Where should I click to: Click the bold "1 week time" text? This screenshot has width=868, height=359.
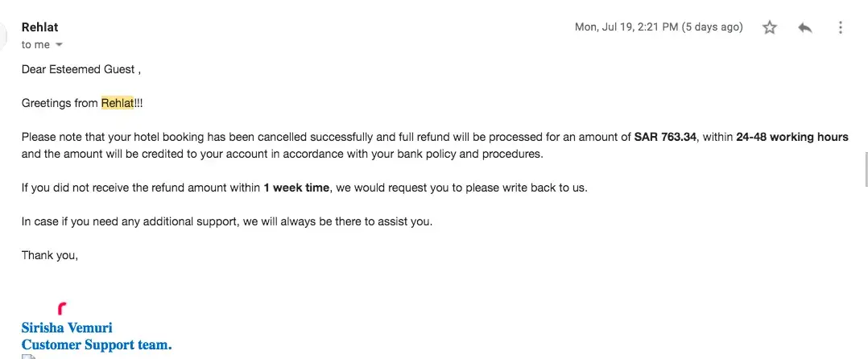(x=296, y=188)
